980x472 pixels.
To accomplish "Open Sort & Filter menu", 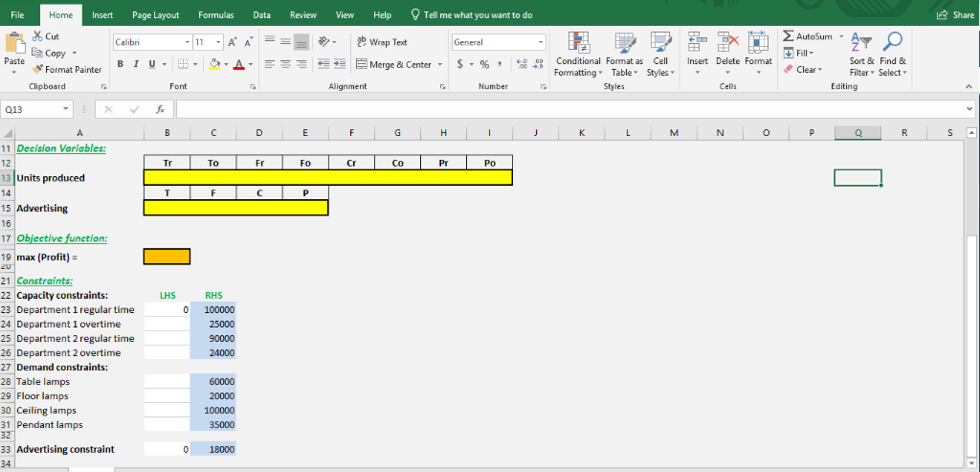I will 861,55.
